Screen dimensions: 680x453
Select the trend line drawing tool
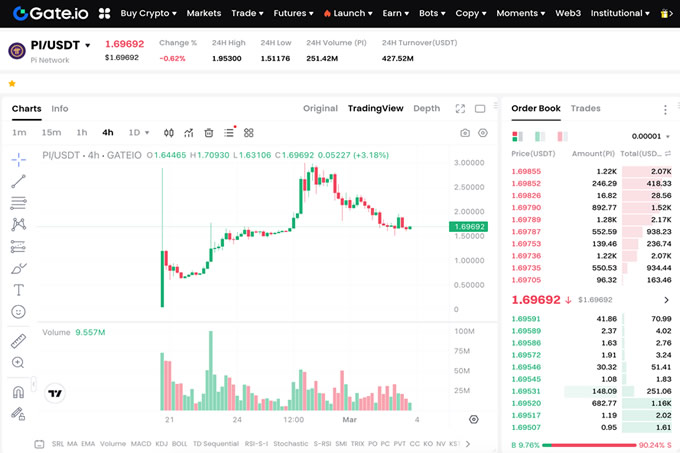(x=19, y=181)
